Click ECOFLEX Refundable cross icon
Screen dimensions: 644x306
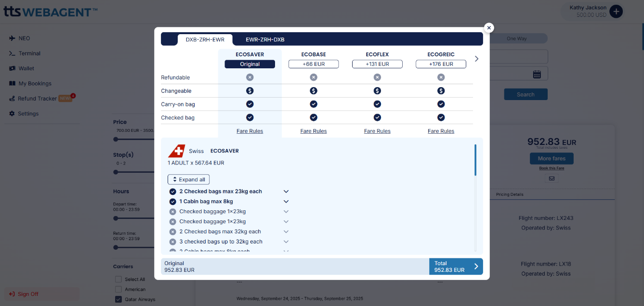tap(377, 77)
